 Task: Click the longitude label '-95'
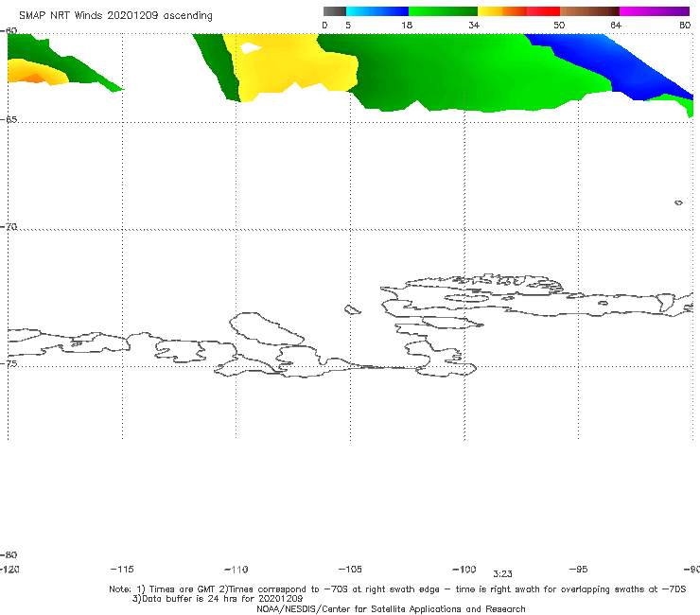[579, 570]
